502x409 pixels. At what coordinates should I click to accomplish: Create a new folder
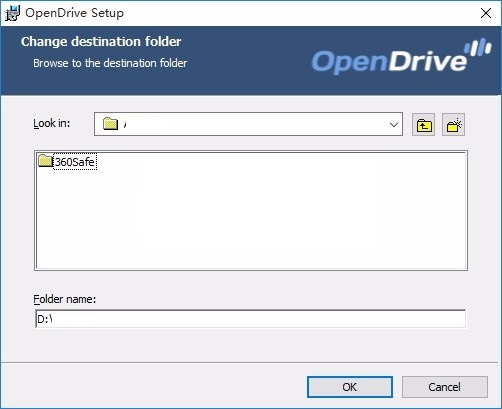453,124
